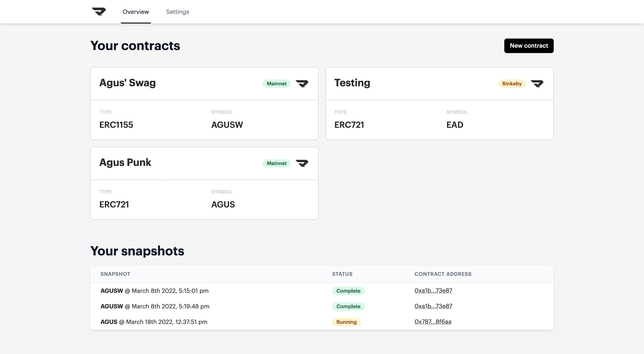
Task: Open the Agus' Swag contract card title
Action: [x=128, y=83]
